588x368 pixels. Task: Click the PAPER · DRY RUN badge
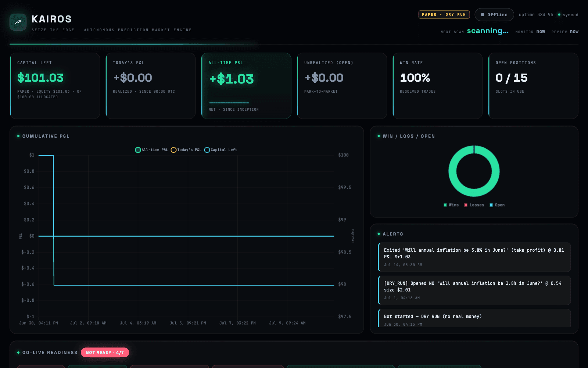click(444, 15)
